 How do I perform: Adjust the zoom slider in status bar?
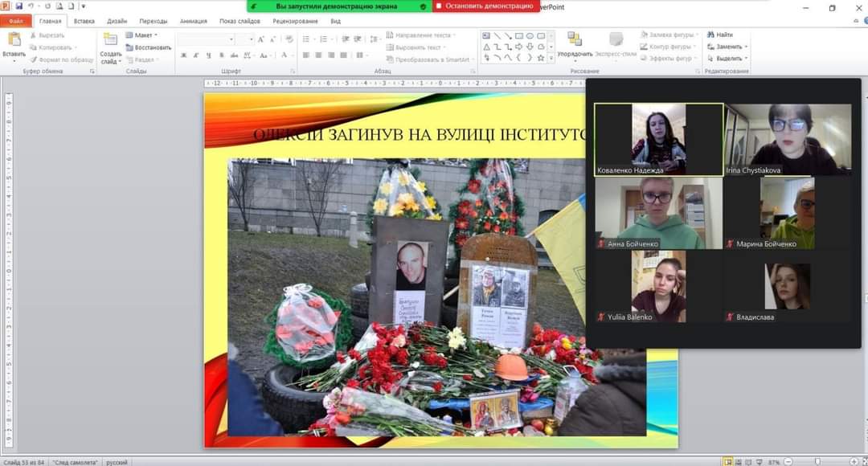[817, 462]
